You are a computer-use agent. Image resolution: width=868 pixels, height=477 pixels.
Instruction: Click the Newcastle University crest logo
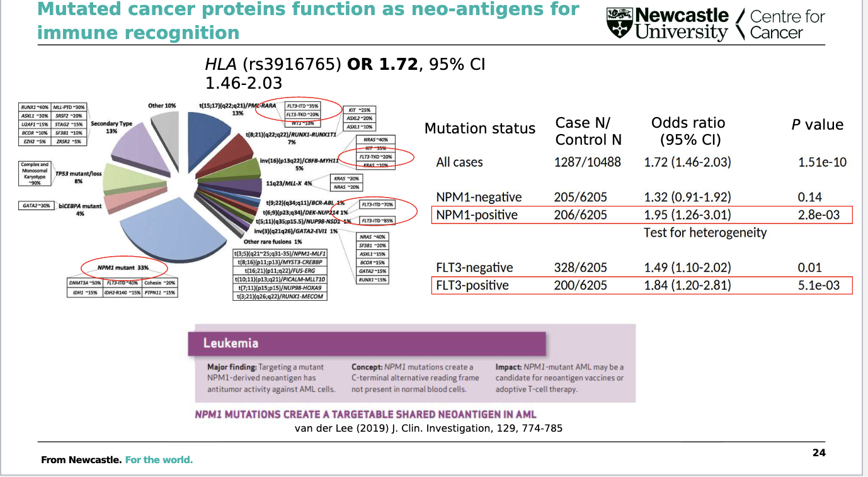tap(619, 23)
